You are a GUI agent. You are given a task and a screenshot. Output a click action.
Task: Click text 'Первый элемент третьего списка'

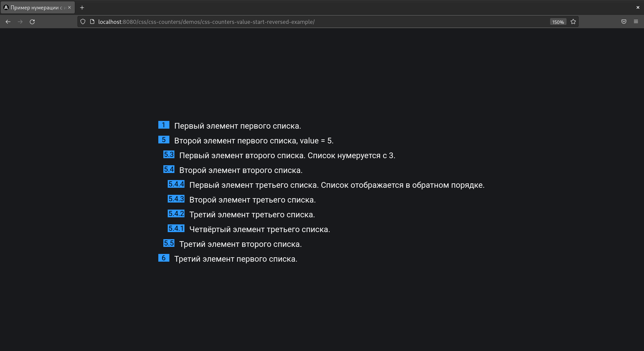[x=254, y=185]
